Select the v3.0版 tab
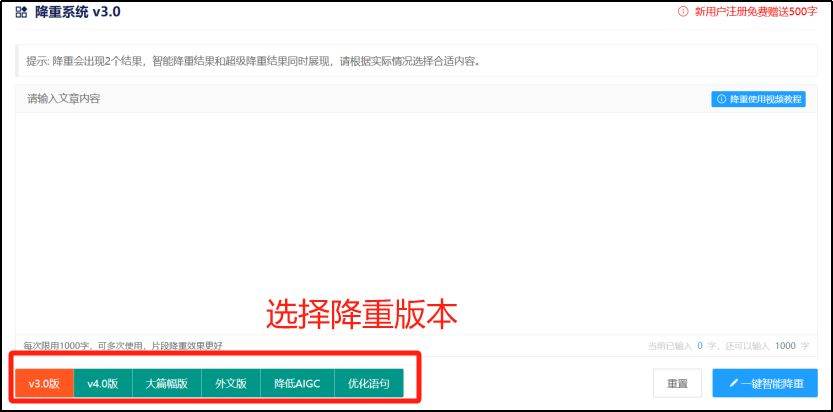Image resolution: width=833 pixels, height=412 pixels. coord(44,383)
